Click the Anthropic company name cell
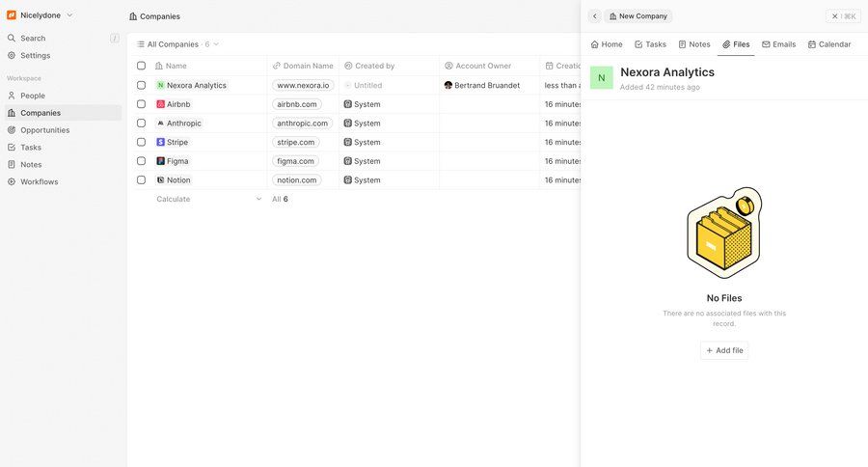 (208, 123)
